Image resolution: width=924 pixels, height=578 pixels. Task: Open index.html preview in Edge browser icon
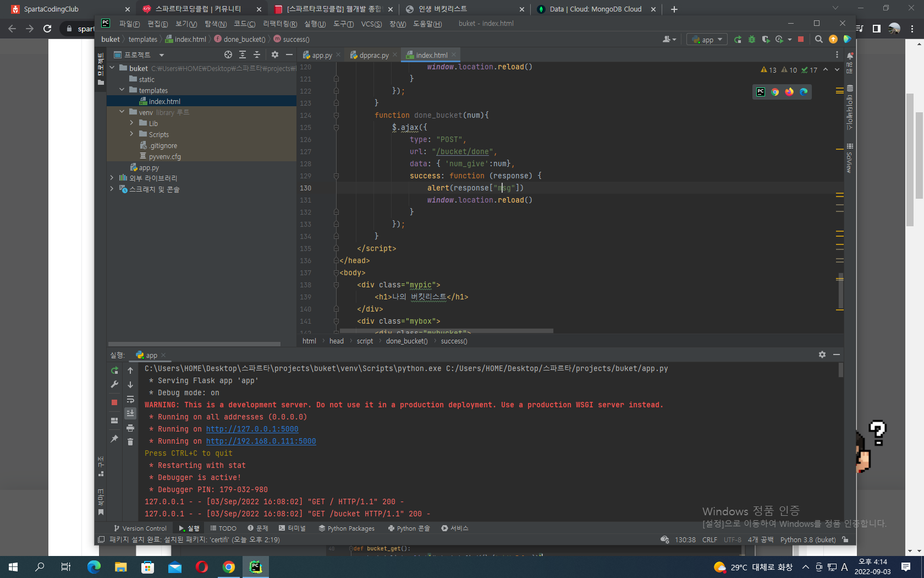pyautogui.click(x=804, y=92)
